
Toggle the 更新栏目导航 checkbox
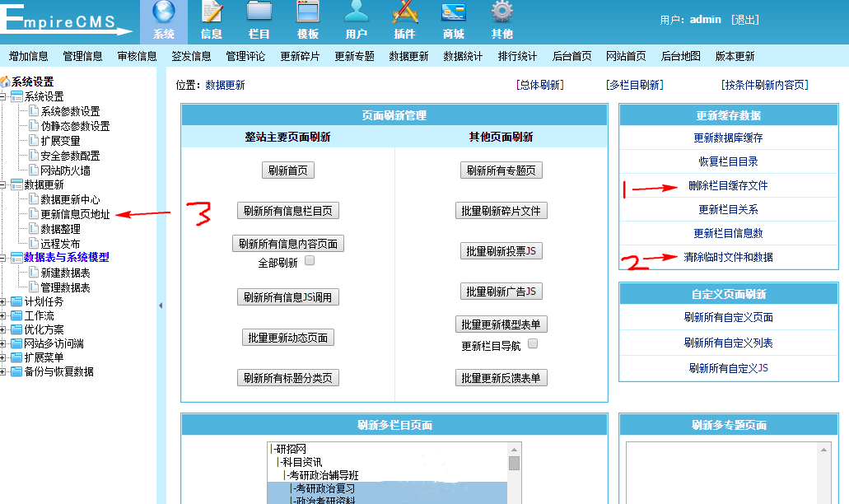click(x=533, y=344)
